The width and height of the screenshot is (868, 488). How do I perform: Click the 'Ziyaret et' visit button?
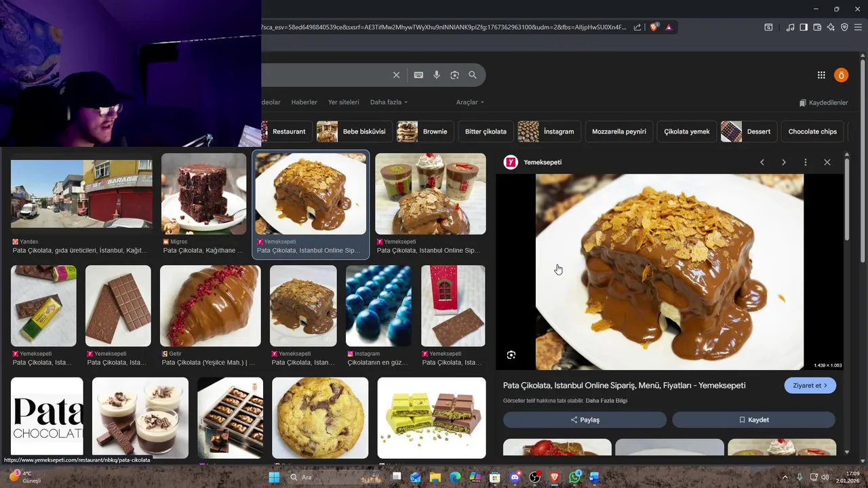pos(810,386)
